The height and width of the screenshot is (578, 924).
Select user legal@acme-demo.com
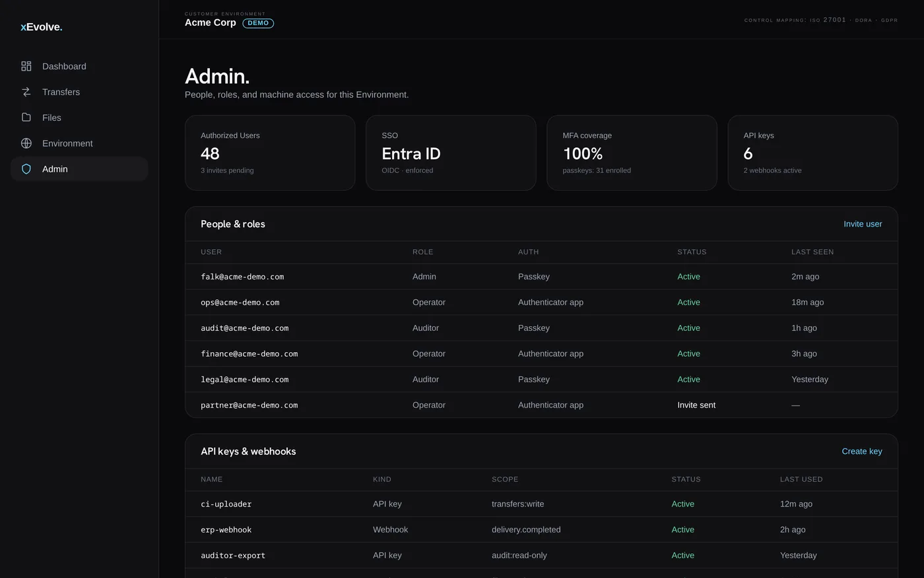point(245,380)
